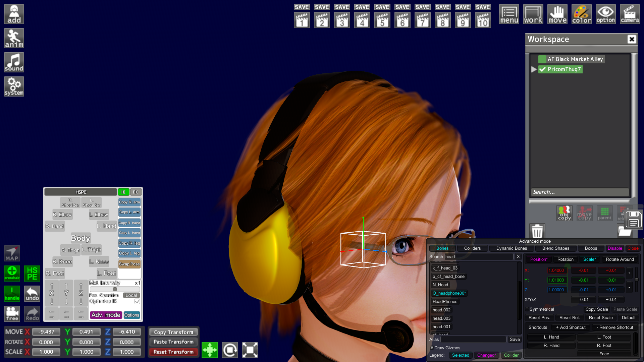Toggle PricomThug7 visibility checkbox
Viewport: 644px width, 362px height.
(542, 69)
